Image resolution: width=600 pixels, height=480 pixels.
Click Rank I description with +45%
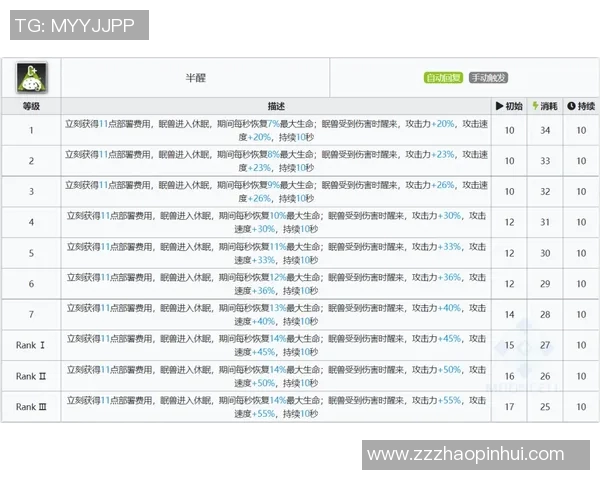coord(276,345)
